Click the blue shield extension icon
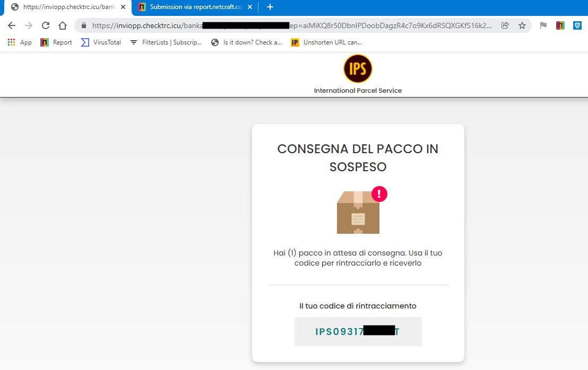Screen dimensions: 588x370 pos(577,25)
